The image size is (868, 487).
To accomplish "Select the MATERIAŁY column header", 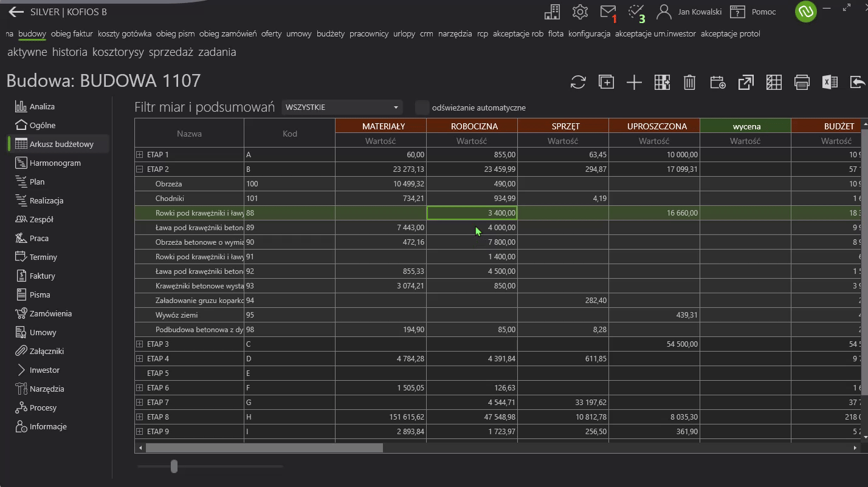I will (x=381, y=126).
